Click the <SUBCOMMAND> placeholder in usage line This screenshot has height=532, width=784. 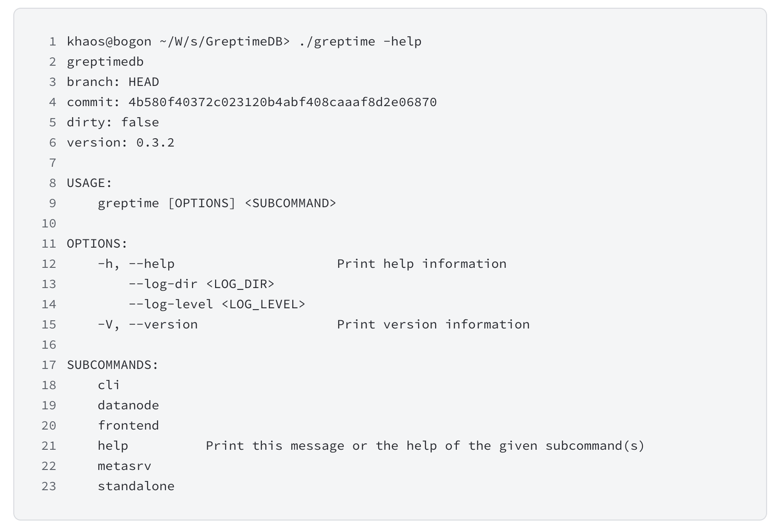pyautogui.click(x=290, y=204)
